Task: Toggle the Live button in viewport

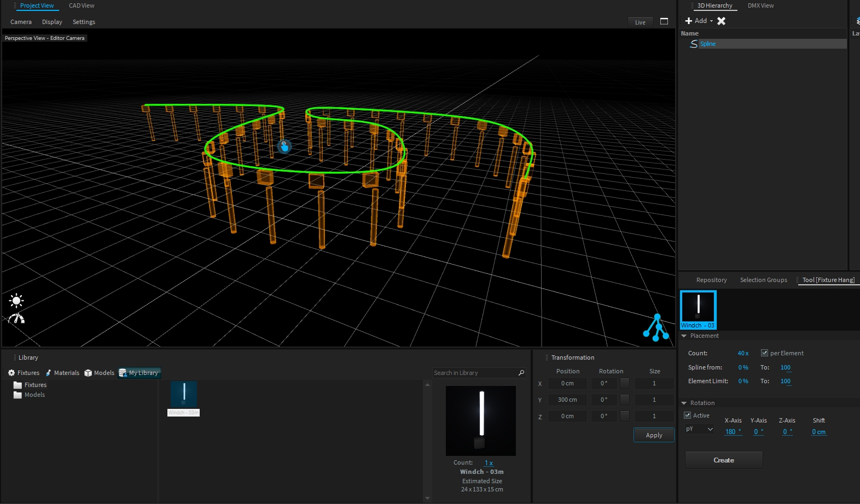Action: coord(640,22)
